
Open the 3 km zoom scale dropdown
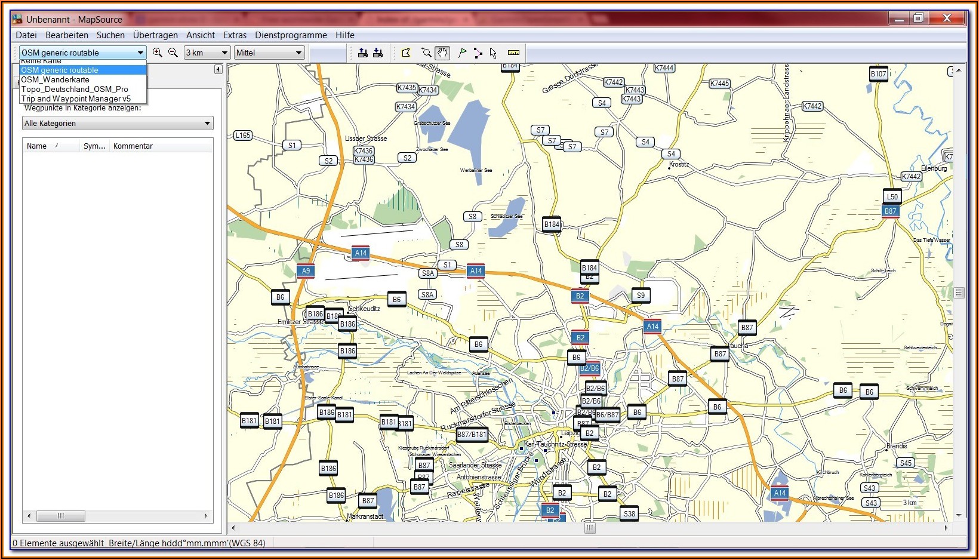(224, 53)
